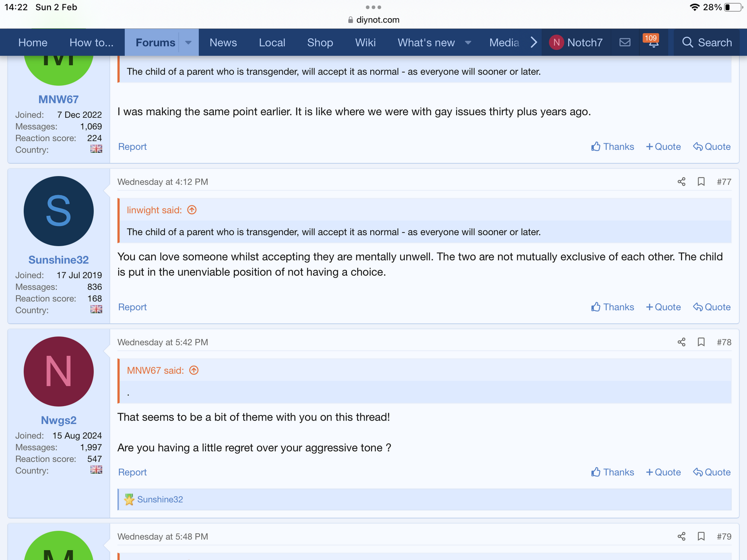Click Nwgs2's avatar thumbnail
The width and height of the screenshot is (747, 560).
(x=58, y=371)
